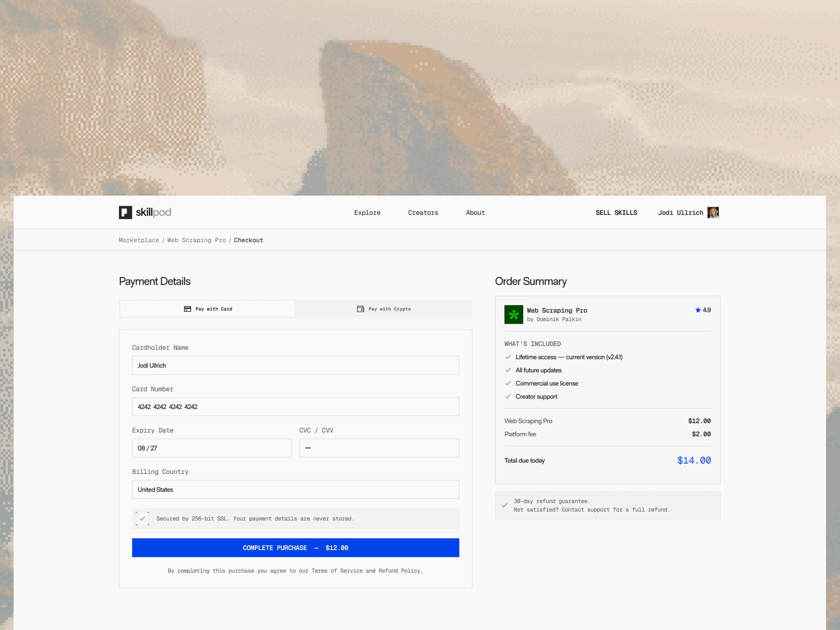
Task: Click into the CVC / CVV field
Action: coord(379,448)
